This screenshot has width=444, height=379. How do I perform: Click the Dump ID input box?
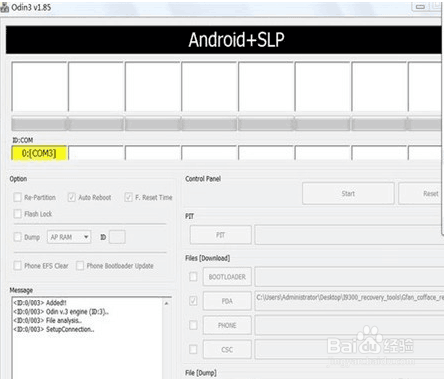pyautogui.click(x=117, y=237)
